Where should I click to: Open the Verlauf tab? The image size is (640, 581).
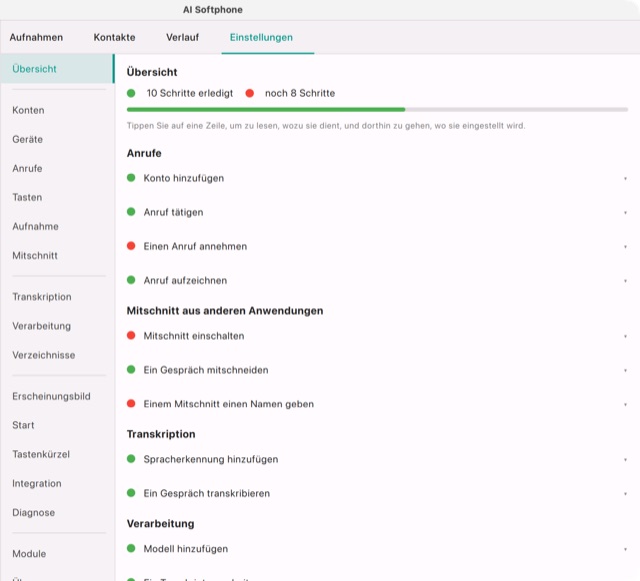coord(182,37)
